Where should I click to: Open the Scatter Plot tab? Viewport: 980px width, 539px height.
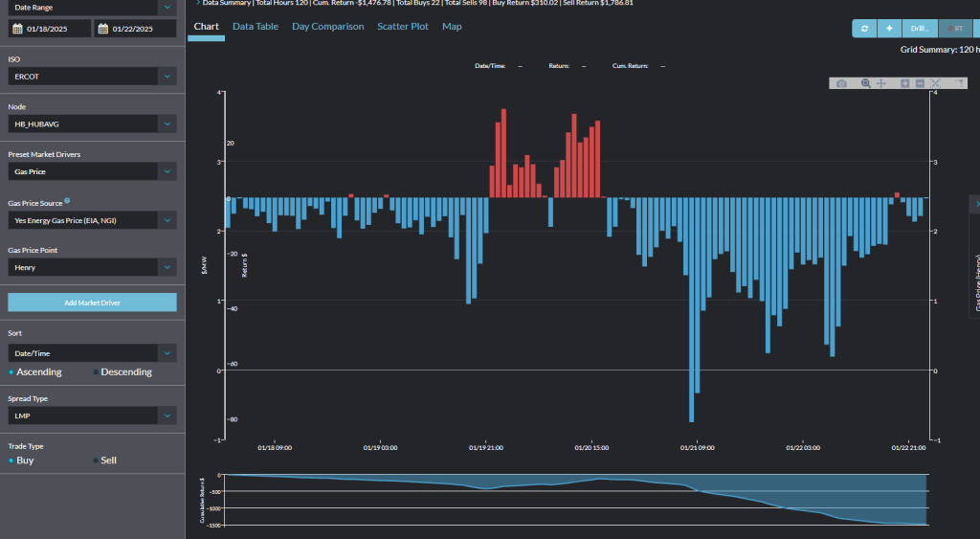403,27
